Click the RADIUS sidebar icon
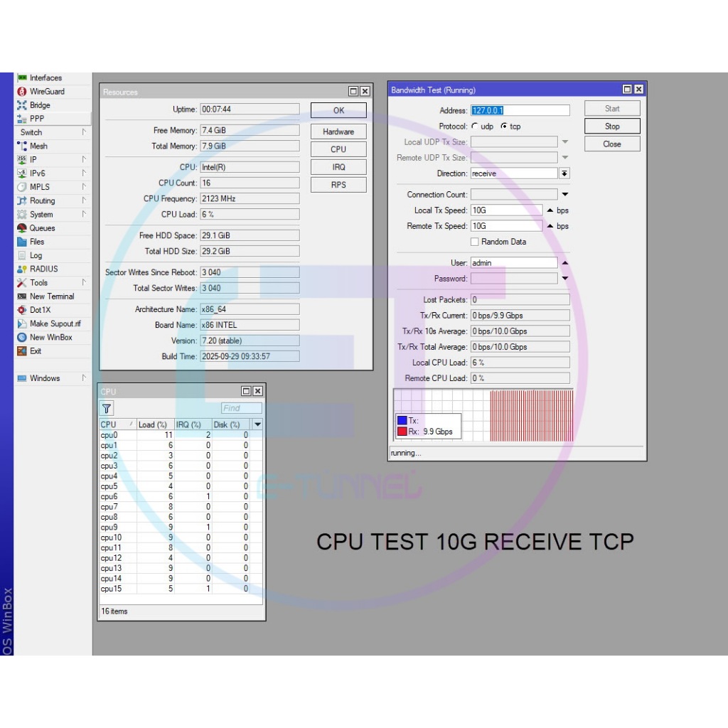Screen dimensions: 728x728 tap(22, 269)
